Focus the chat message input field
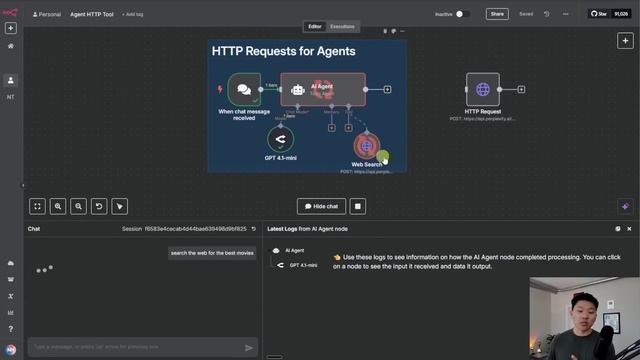This screenshot has width=640, height=360. coord(136,347)
